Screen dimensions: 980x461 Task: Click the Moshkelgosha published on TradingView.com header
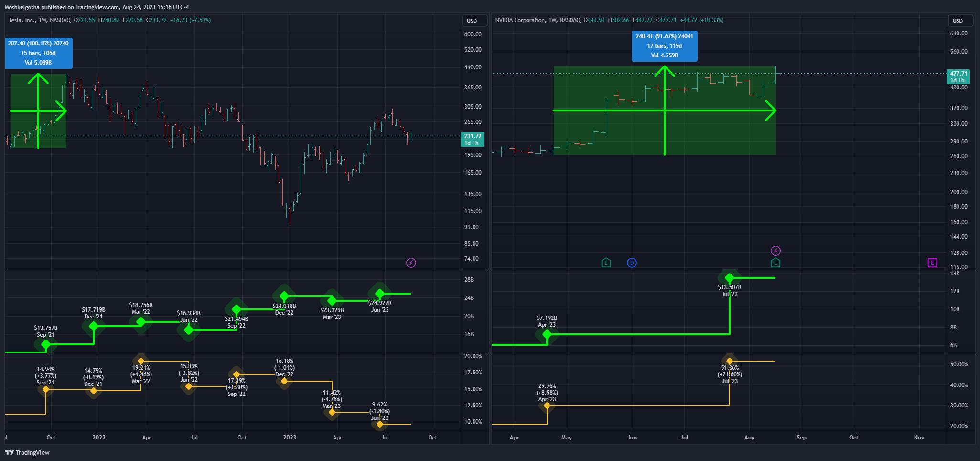(x=97, y=7)
